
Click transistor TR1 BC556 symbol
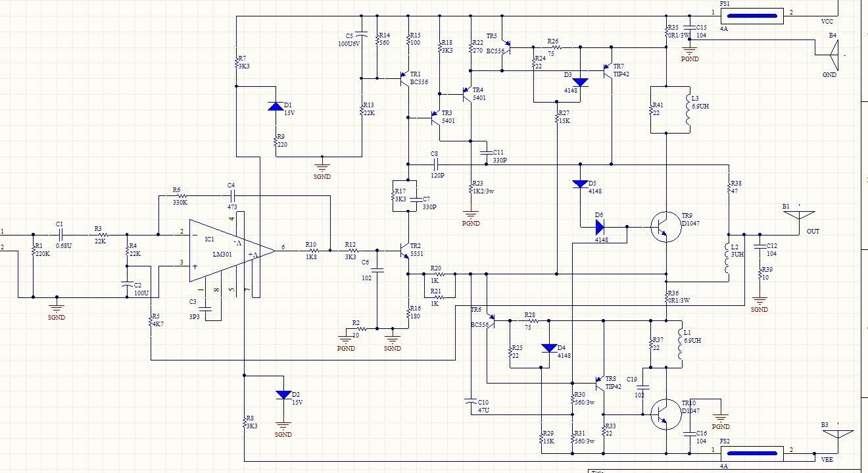pos(403,80)
